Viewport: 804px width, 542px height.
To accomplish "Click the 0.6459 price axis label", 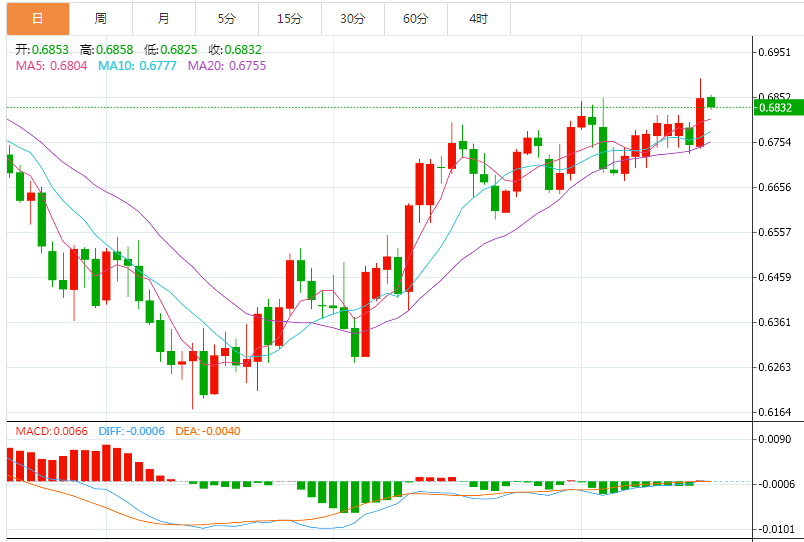I will tap(774, 277).
